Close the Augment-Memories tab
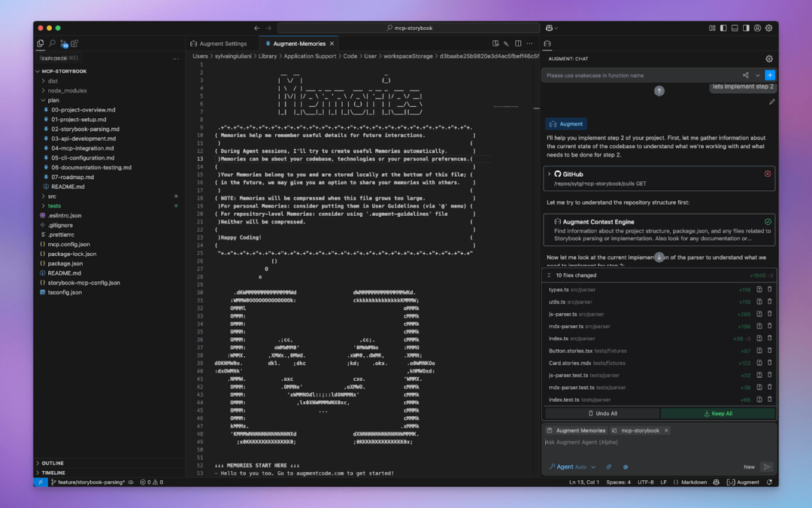 [332, 44]
